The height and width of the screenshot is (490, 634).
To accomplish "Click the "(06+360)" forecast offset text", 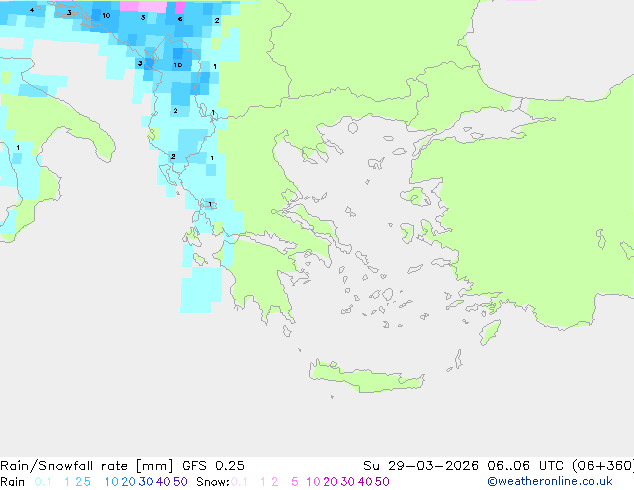I will (x=603, y=466).
